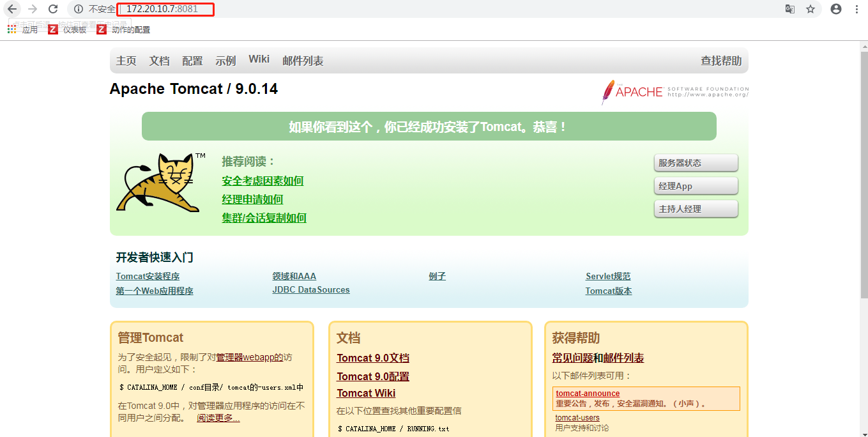Screen dimensions: 868x437
Task: Reload the page with the refresh icon
Action: (x=54, y=9)
